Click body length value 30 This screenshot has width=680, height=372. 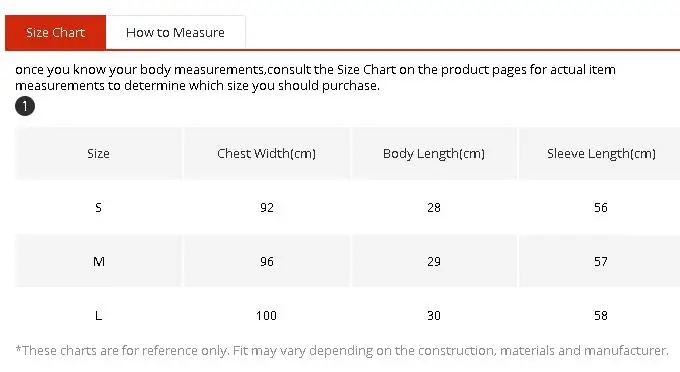pos(434,316)
